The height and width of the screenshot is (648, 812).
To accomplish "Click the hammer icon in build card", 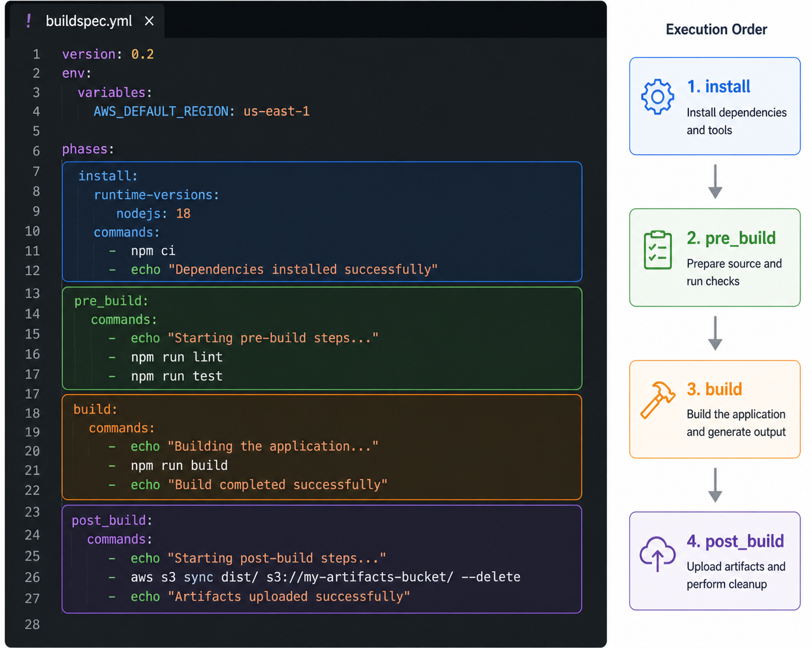I will coord(658,400).
